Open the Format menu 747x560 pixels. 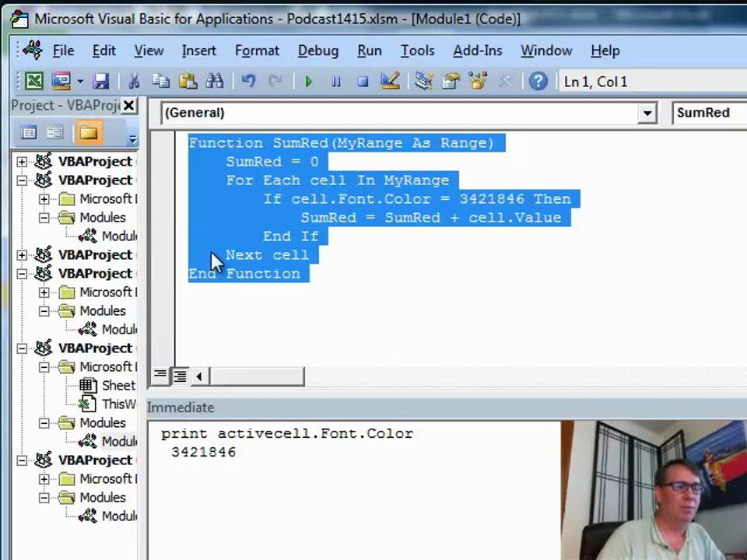[257, 51]
